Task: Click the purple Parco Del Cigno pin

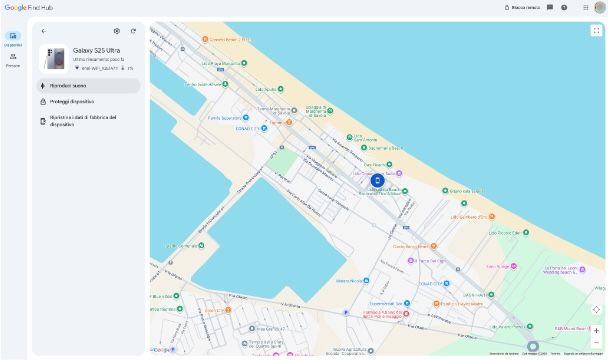Action: tap(410, 261)
